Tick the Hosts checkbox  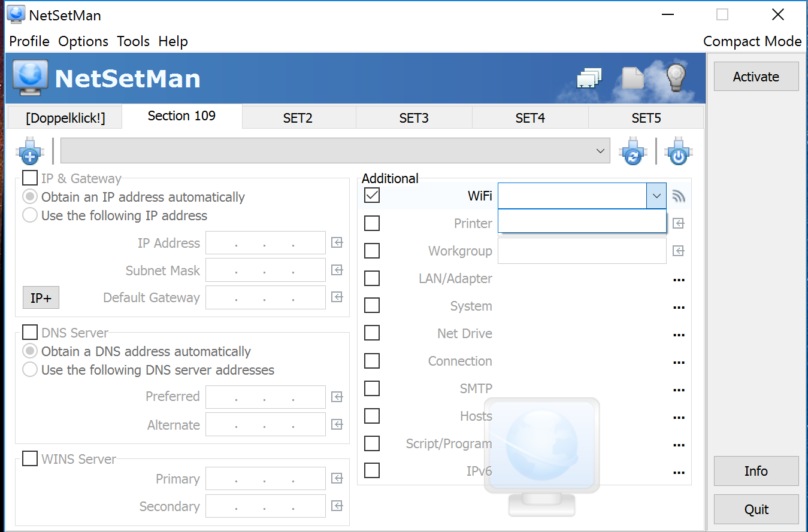(372, 416)
